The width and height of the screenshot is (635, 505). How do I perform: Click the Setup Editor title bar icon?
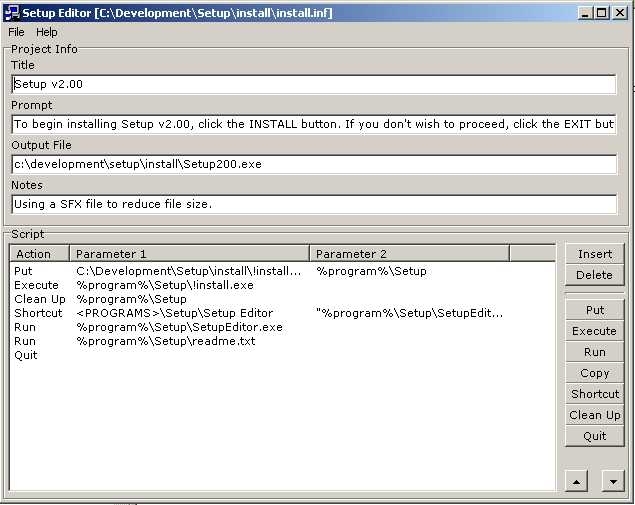click(11, 13)
